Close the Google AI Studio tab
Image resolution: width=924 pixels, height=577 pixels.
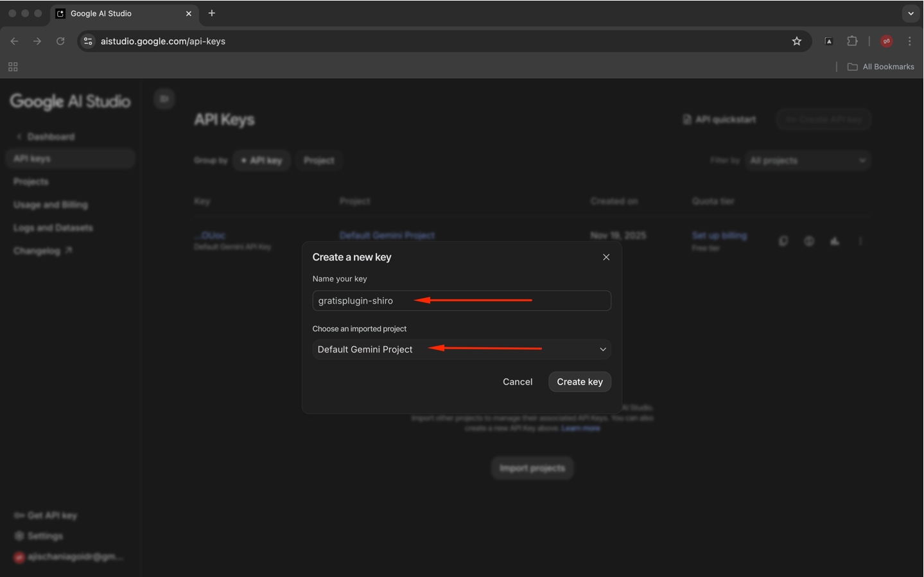pyautogui.click(x=189, y=13)
